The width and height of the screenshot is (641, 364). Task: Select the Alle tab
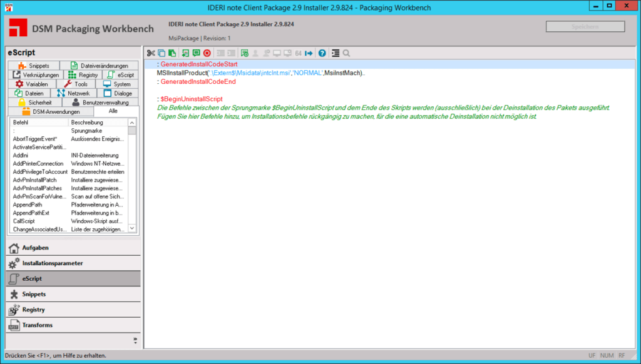coord(116,111)
